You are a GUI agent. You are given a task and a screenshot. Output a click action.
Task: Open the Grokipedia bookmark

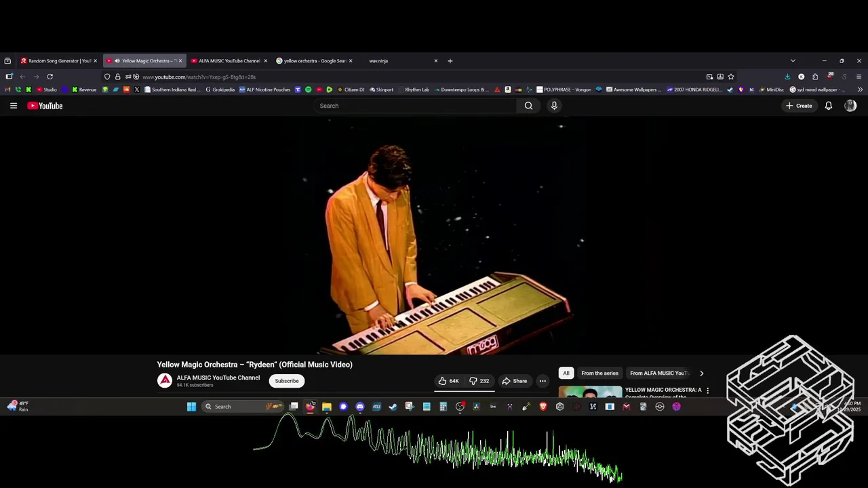(x=220, y=89)
